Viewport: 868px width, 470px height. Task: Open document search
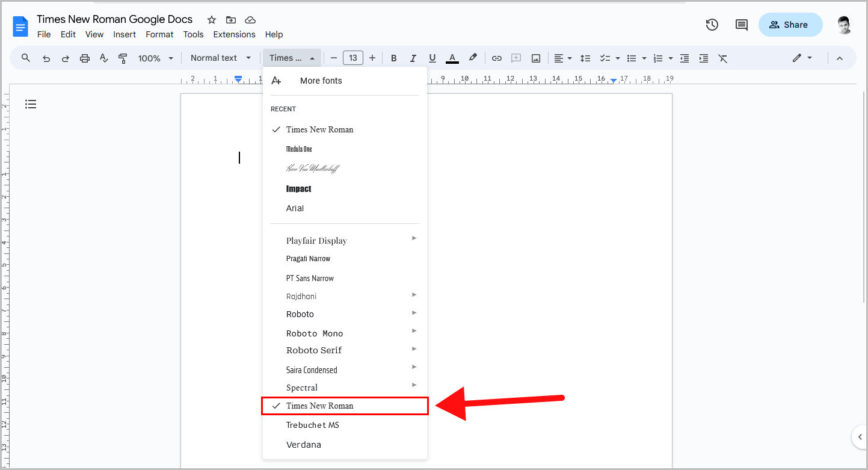point(25,58)
